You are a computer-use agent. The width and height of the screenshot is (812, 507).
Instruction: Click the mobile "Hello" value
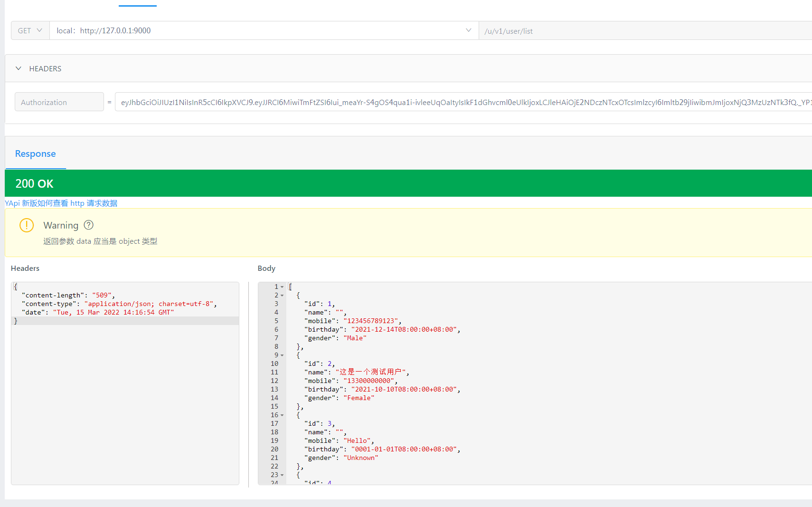tap(357, 440)
